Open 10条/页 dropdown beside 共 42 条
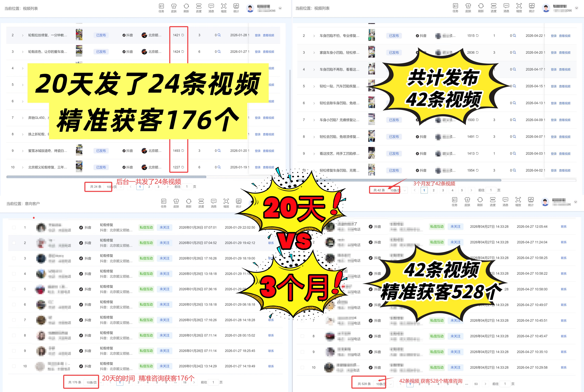584x392 pixels. coord(397,190)
